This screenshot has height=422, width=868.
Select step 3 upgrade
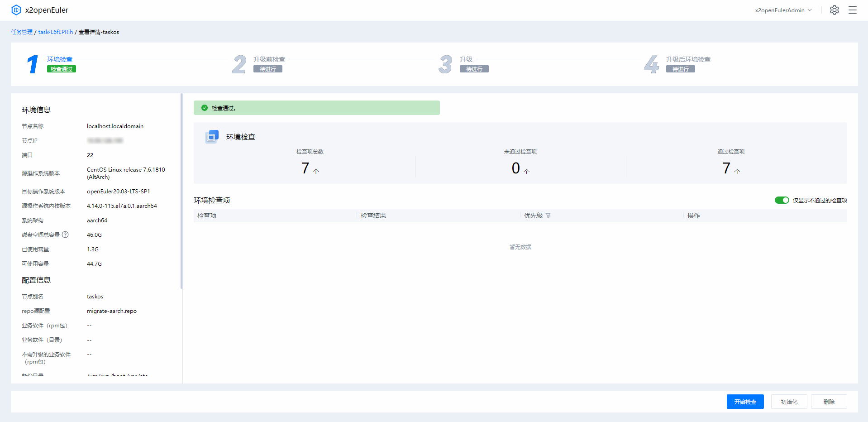coord(466,59)
